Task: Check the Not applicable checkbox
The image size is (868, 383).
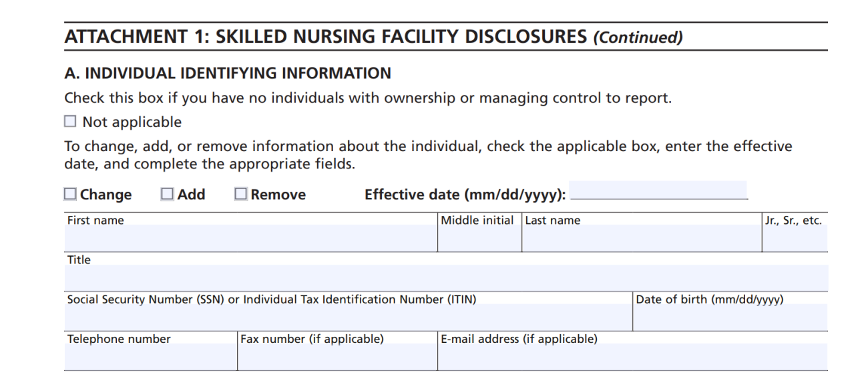Action: (x=70, y=122)
